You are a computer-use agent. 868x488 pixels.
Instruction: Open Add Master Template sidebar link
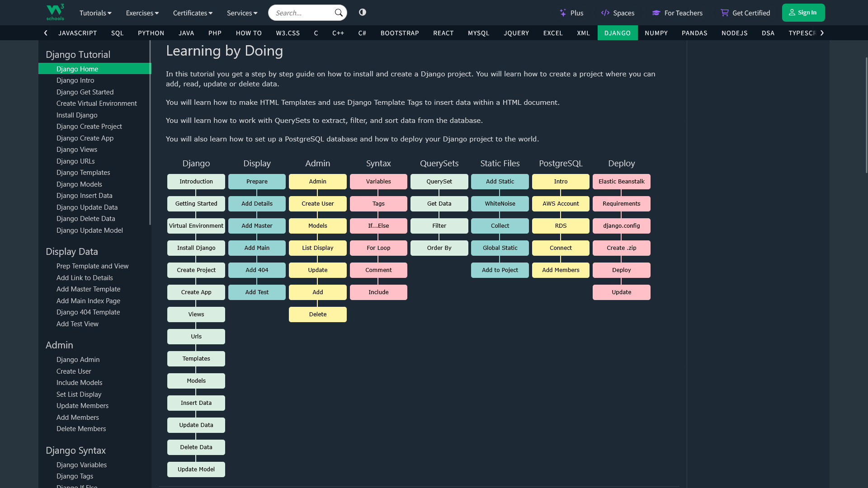94,289
